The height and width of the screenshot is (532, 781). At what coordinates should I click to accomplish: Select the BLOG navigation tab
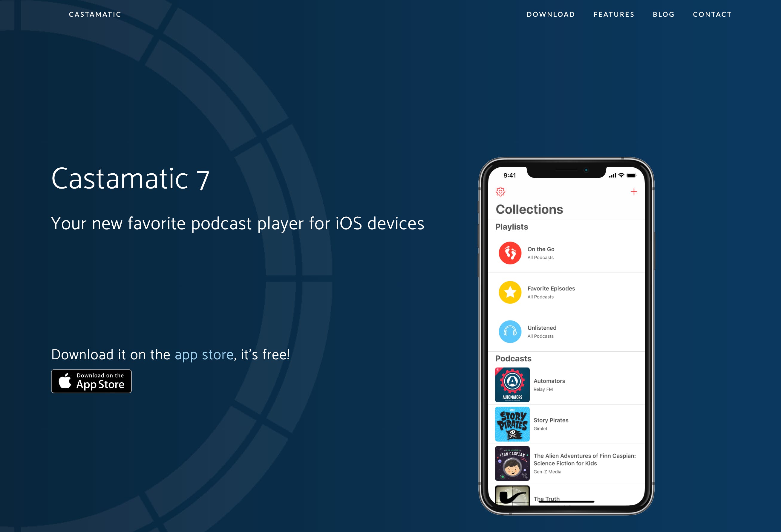pos(663,14)
